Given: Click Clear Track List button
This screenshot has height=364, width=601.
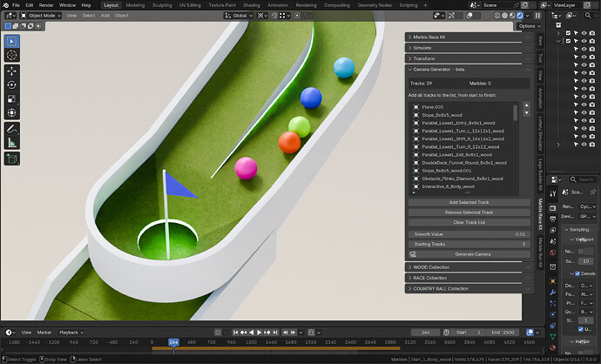Looking at the screenshot, I should (x=469, y=222).
